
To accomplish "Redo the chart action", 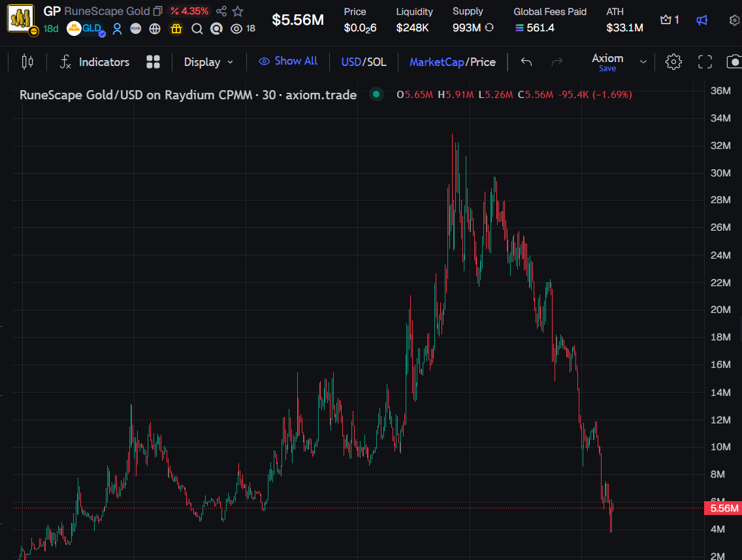I will coord(557,61).
